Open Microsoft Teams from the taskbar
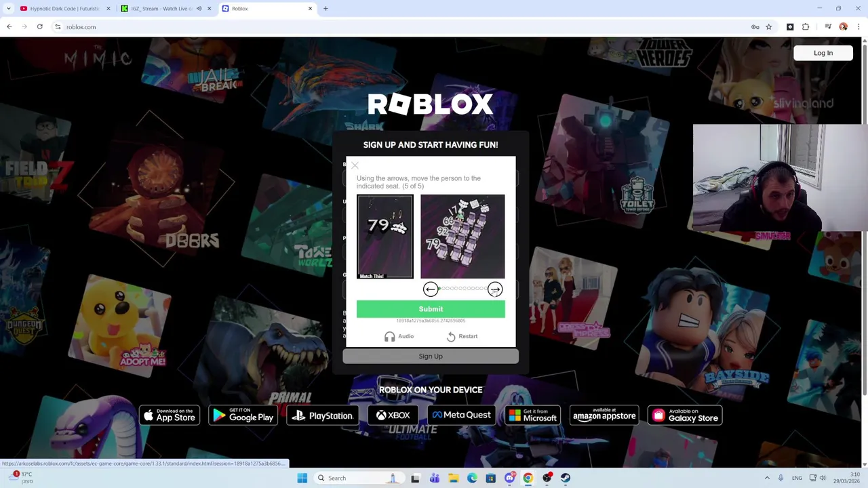This screenshot has height=488, width=868. [435, 478]
